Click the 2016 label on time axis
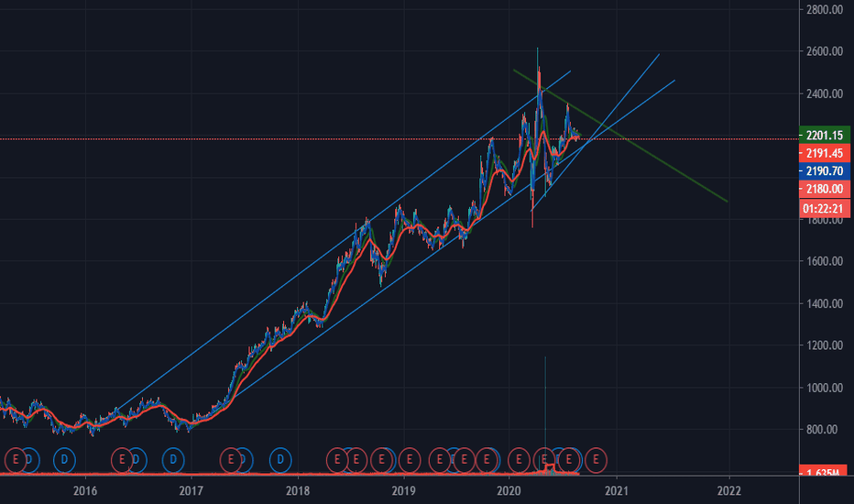 click(x=85, y=491)
